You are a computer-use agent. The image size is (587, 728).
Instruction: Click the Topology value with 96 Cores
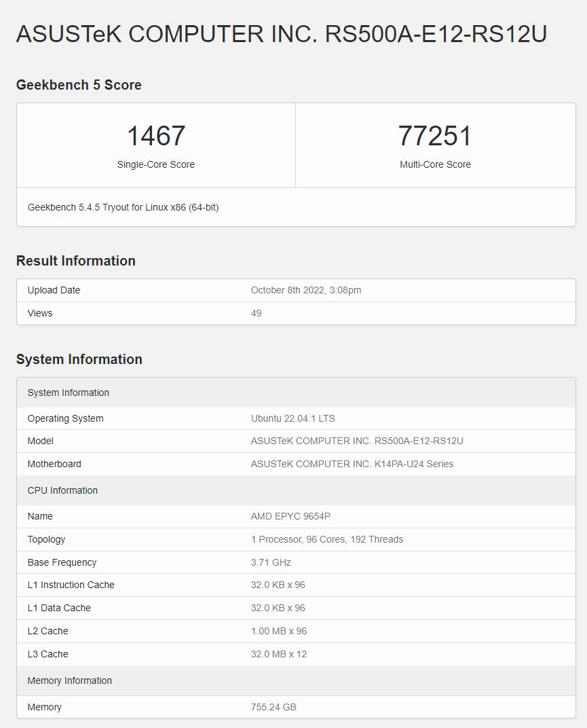(327, 539)
